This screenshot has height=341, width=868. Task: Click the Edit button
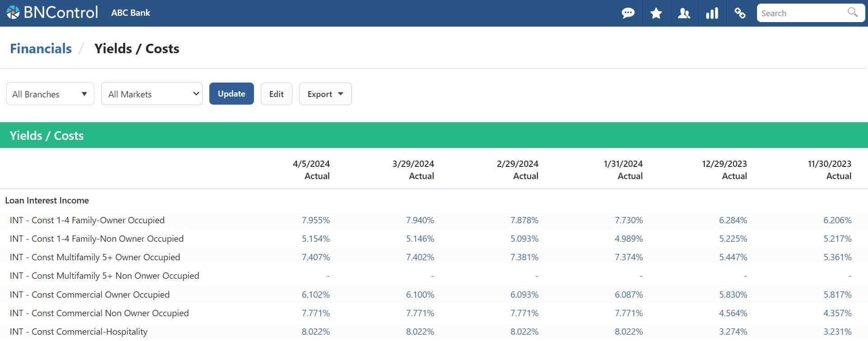[276, 94]
